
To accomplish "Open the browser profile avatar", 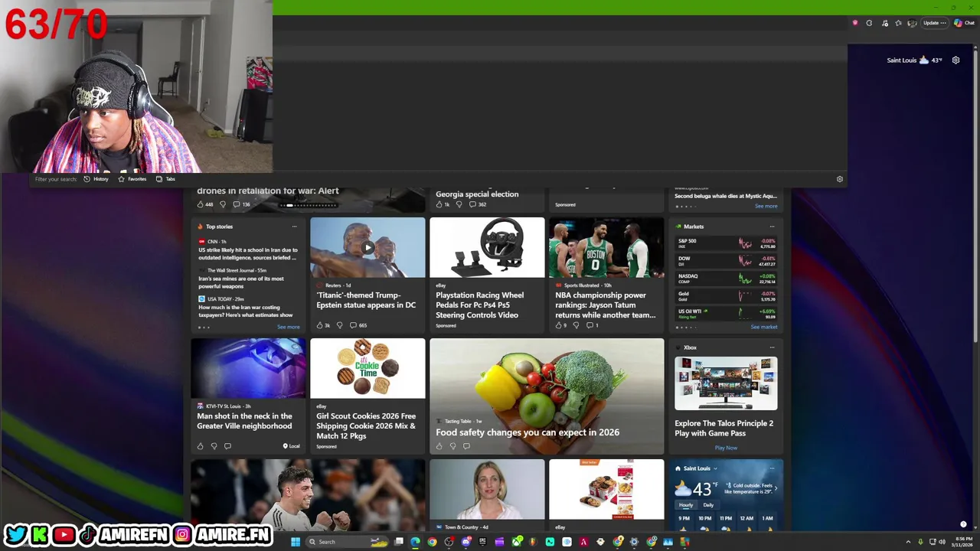I will click(x=912, y=23).
